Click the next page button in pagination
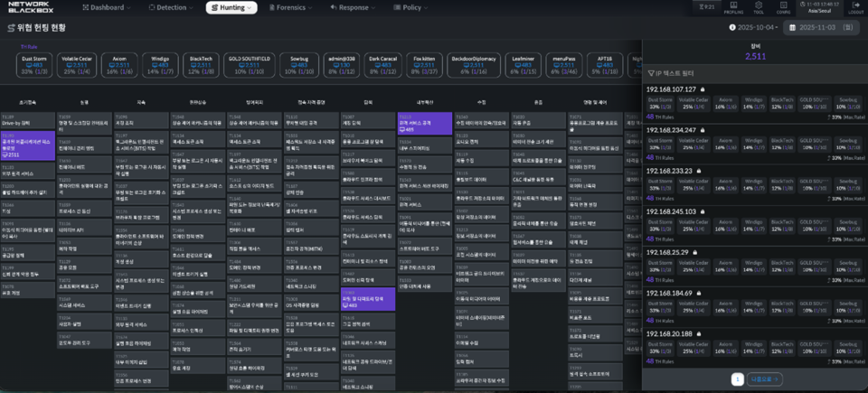 click(765, 379)
